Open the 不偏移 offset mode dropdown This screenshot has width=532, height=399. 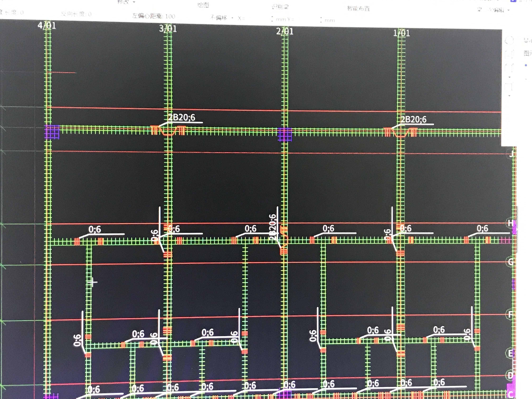232,18
